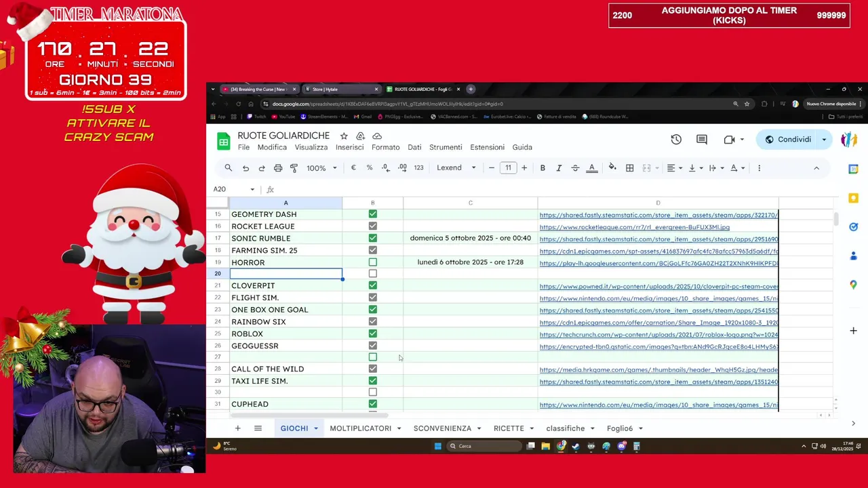This screenshot has width=868, height=488.
Task: Open the search menus tool
Action: (229, 168)
